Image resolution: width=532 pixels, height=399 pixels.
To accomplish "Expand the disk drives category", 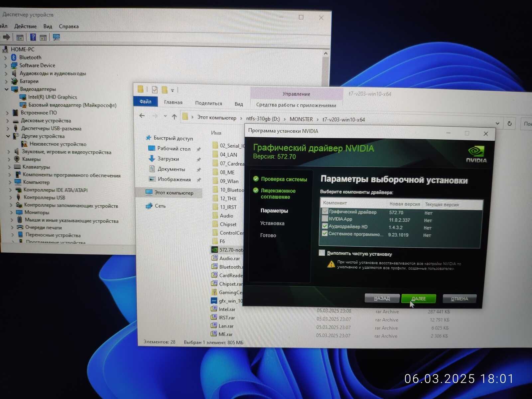I will click(8, 121).
